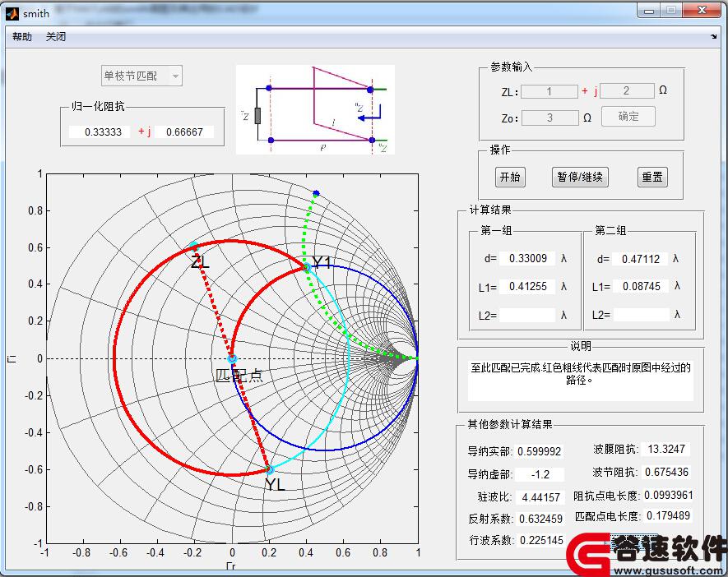Screen dimensions: 728x577
Task: Expand the 单枝节匹配 dropdown
Action: pyautogui.click(x=141, y=76)
